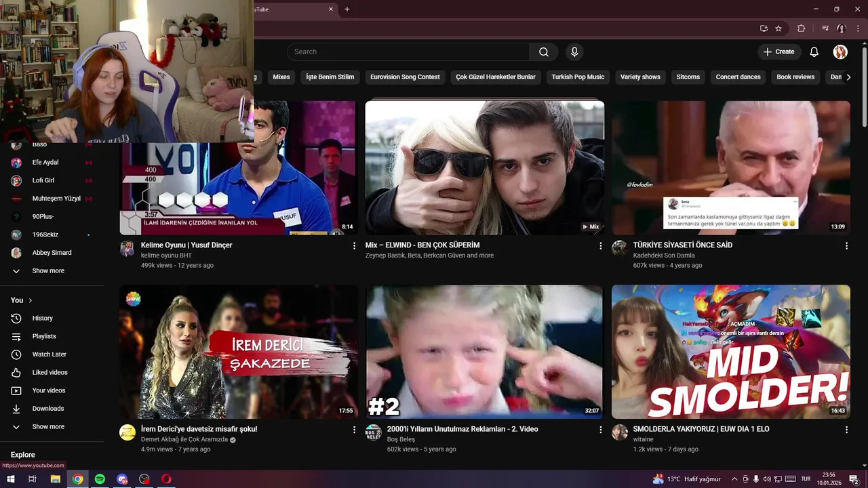The image size is (868, 488).
Task: Expand subscriptions with Show more under Abbey Simard
Action: pyautogui.click(x=53, y=270)
